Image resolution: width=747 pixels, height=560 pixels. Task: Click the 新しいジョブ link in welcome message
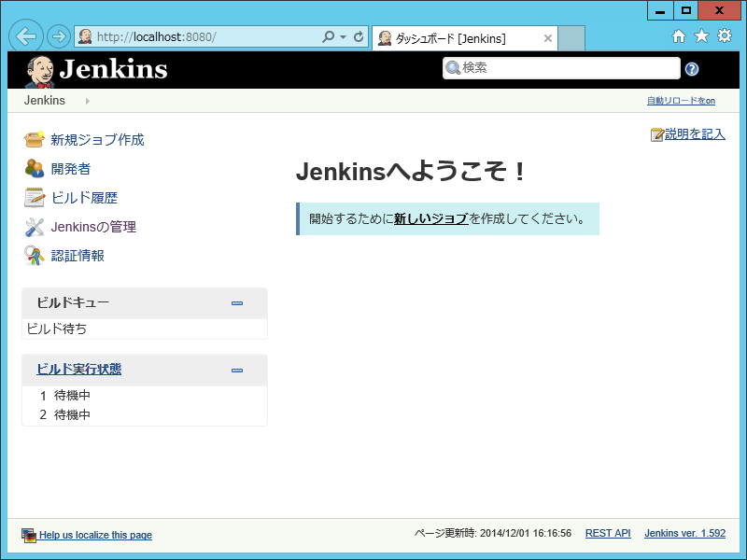431,218
